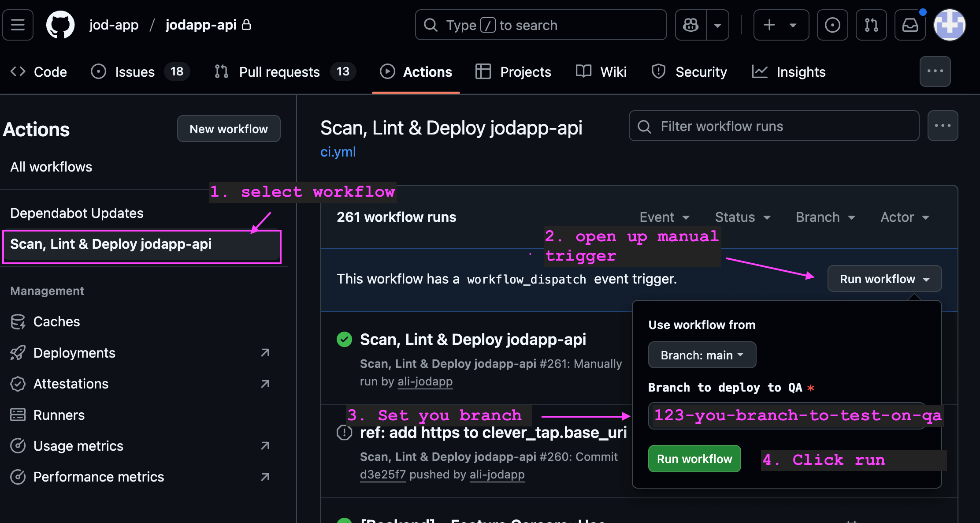Click the New workflow button
The height and width of the screenshot is (523, 980).
pos(228,129)
